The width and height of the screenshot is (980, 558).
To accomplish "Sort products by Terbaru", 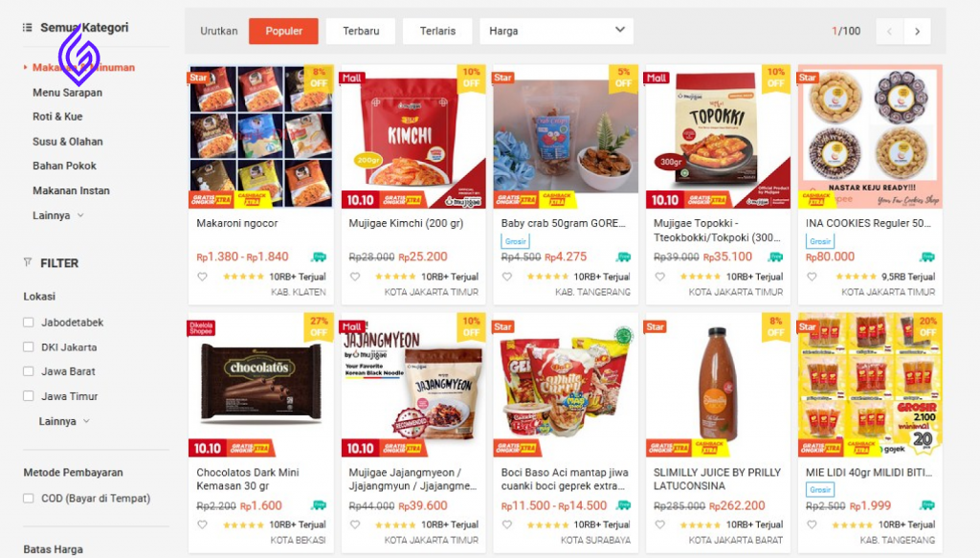I will click(x=361, y=32).
